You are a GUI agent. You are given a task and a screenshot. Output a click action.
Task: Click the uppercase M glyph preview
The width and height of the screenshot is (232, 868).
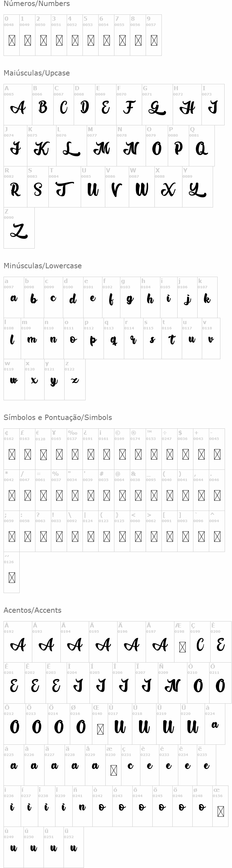tap(101, 149)
